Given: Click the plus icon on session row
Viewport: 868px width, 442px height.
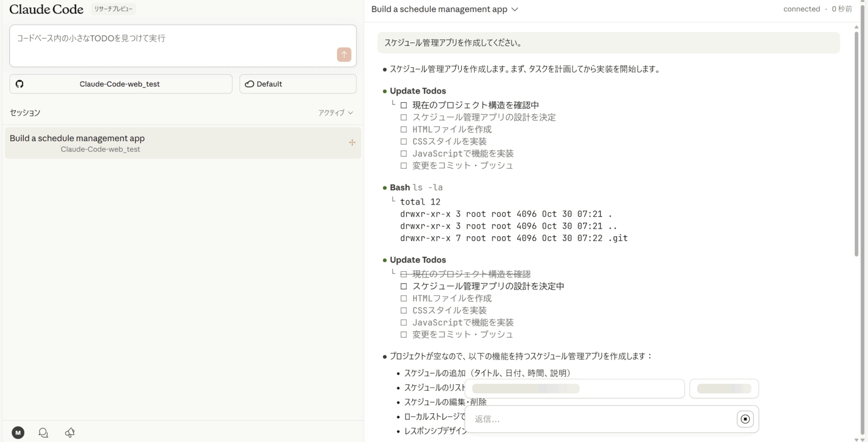Looking at the screenshot, I should (x=352, y=143).
